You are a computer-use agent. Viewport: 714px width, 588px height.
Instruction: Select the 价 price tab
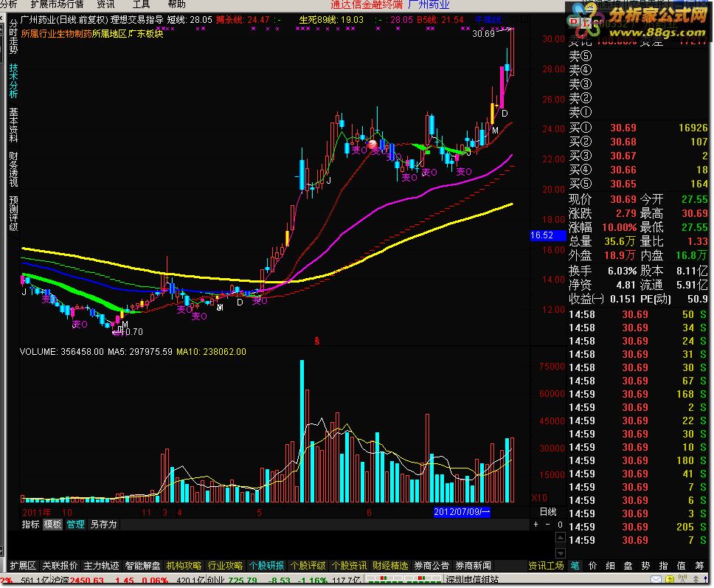(x=593, y=566)
